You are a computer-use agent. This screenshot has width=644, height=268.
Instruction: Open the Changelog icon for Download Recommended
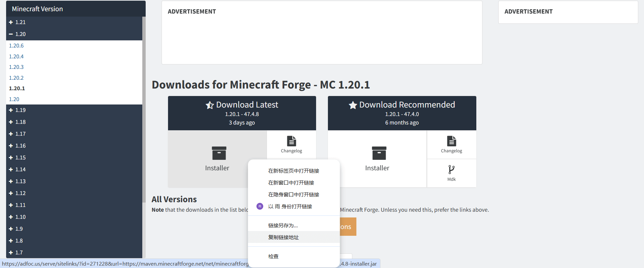(x=451, y=141)
